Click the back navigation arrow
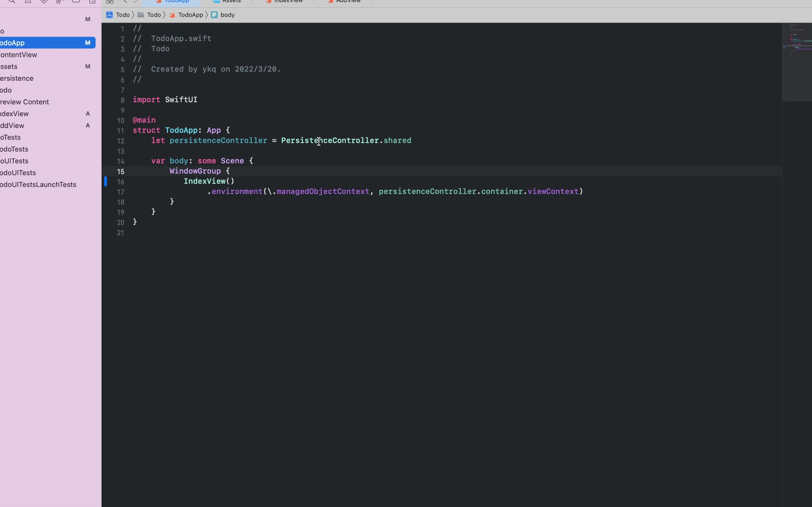The width and height of the screenshot is (812, 507). click(x=125, y=2)
